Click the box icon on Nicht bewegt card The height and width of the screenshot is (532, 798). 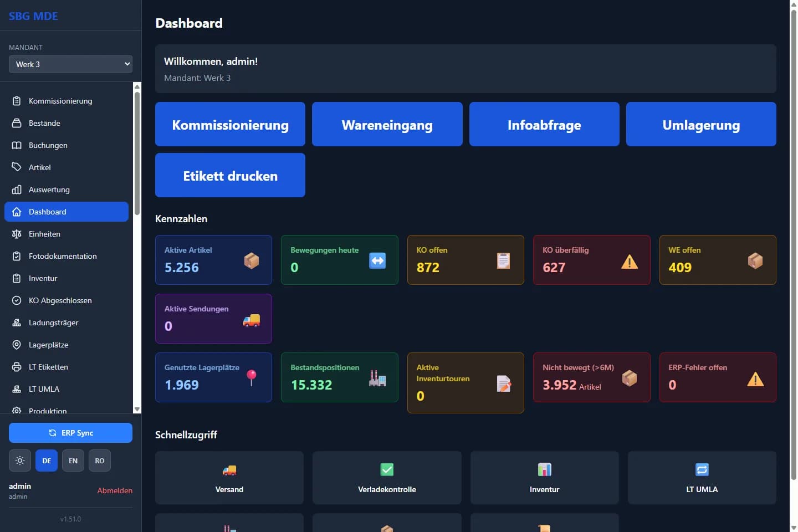[630, 378]
